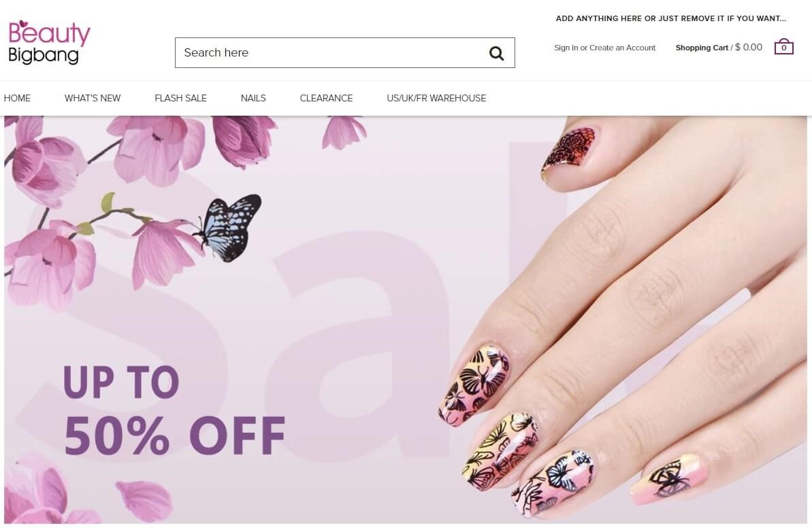Open US/UK/FR Warehouse menu

(x=436, y=99)
